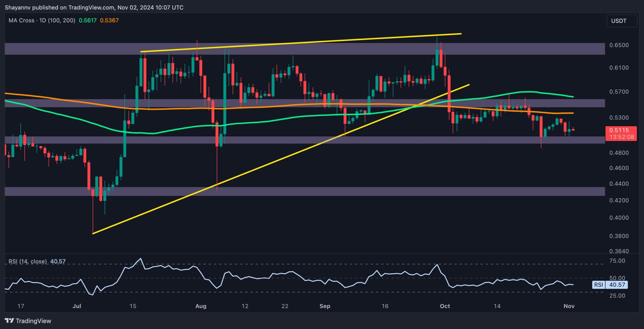Click the green 0.5617 MA value
The height and width of the screenshot is (329, 644).
point(88,20)
